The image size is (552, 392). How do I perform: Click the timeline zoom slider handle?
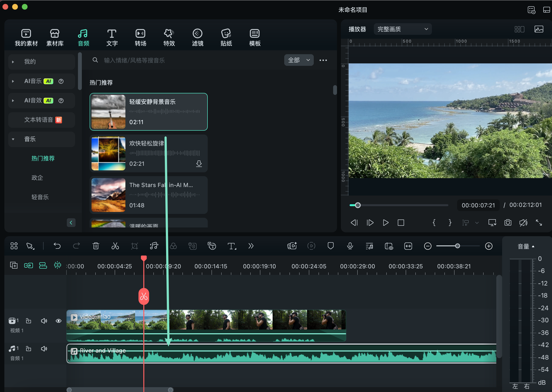457,246
